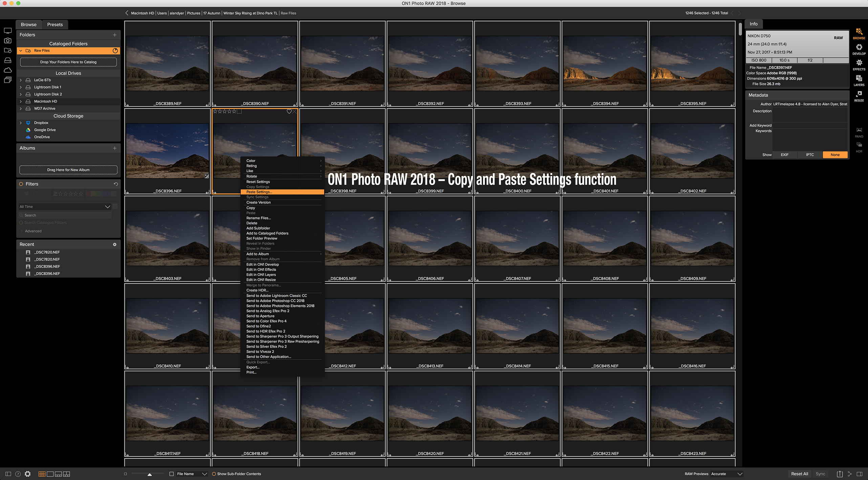Open the Layers module icon
The width and height of the screenshot is (868, 480).
point(859,79)
